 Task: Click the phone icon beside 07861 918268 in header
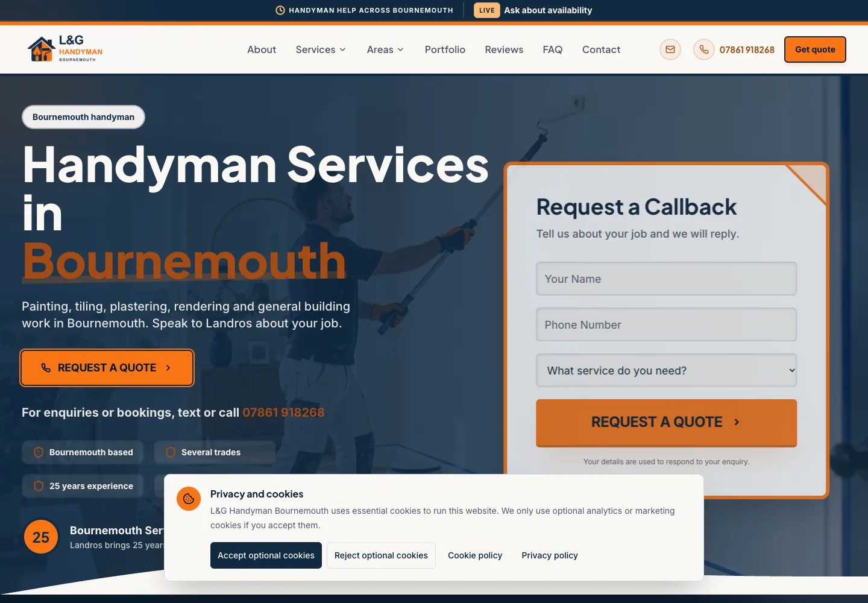coord(703,49)
